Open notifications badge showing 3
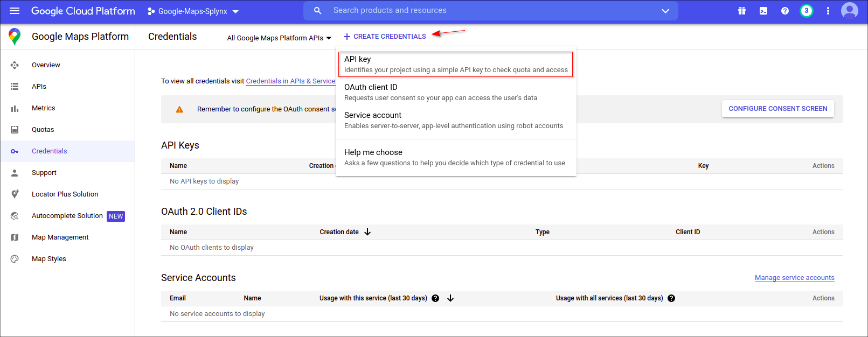The width and height of the screenshot is (868, 337). [x=807, y=11]
